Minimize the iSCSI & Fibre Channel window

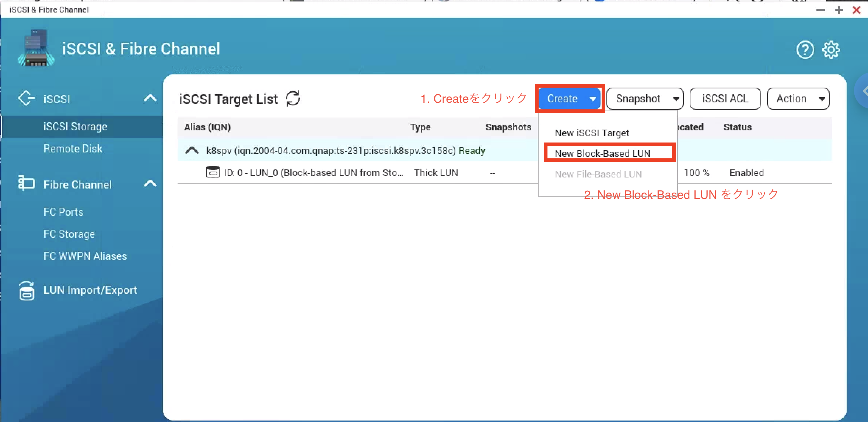pos(820,10)
